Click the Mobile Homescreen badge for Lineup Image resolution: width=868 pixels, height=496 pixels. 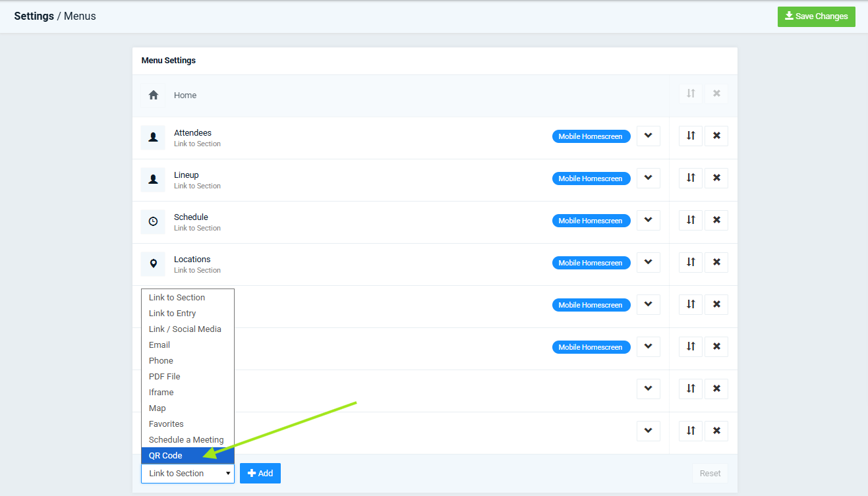(591, 179)
